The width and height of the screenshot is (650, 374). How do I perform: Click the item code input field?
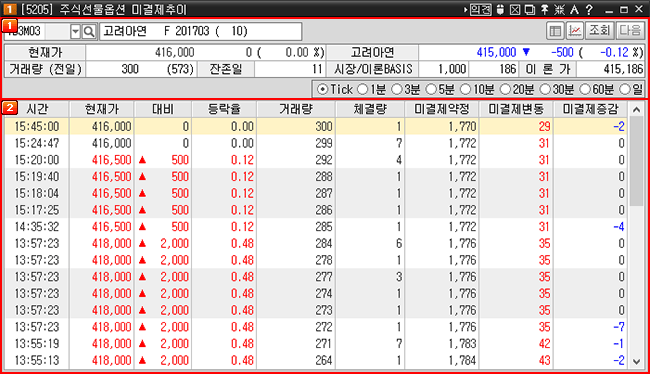[x=36, y=31]
